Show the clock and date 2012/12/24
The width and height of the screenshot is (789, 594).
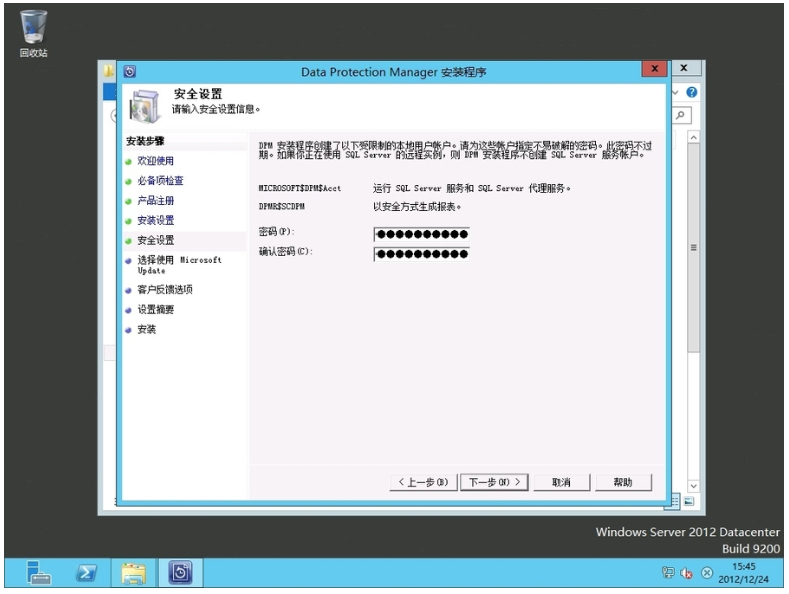click(743, 573)
